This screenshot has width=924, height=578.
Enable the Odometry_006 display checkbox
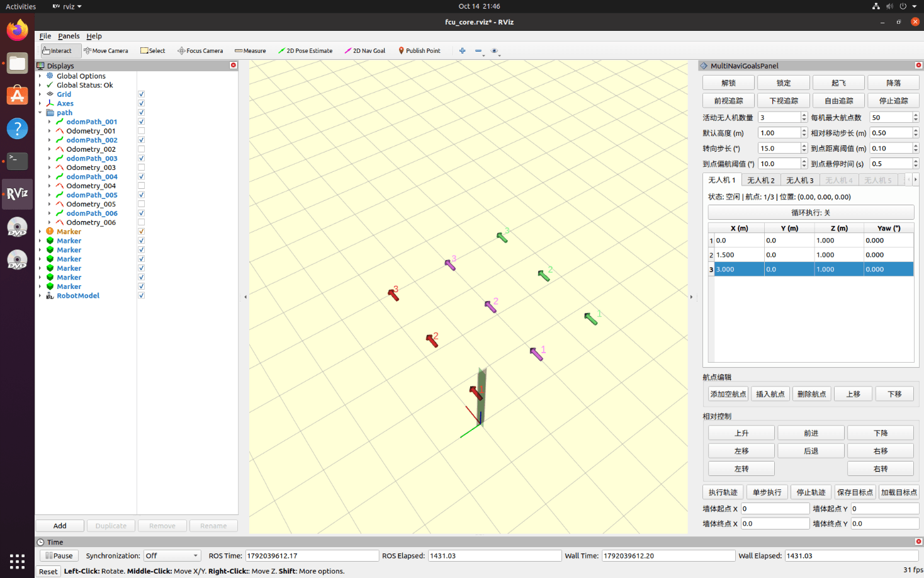pos(142,222)
